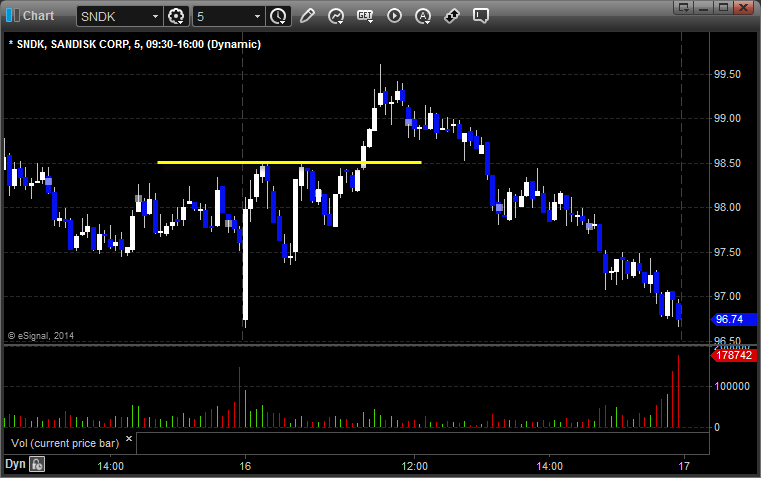The width and height of the screenshot is (761, 478).
Task: Open the time template clock menu
Action: click(x=278, y=16)
